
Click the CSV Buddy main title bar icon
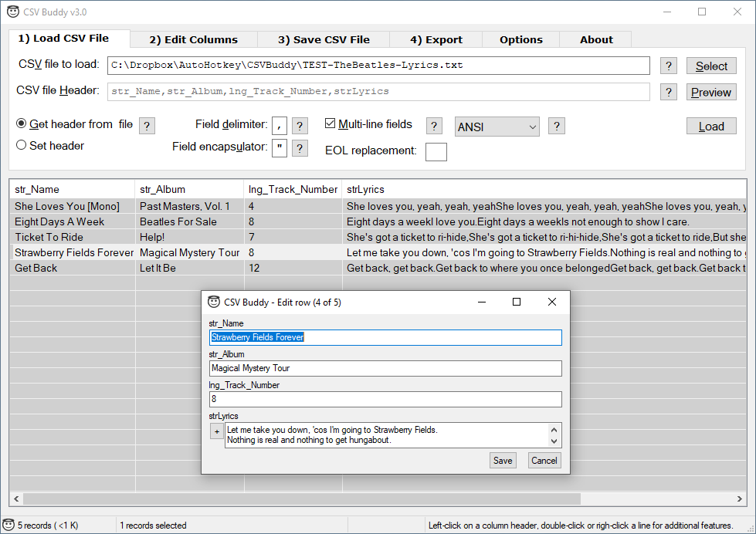(x=13, y=12)
